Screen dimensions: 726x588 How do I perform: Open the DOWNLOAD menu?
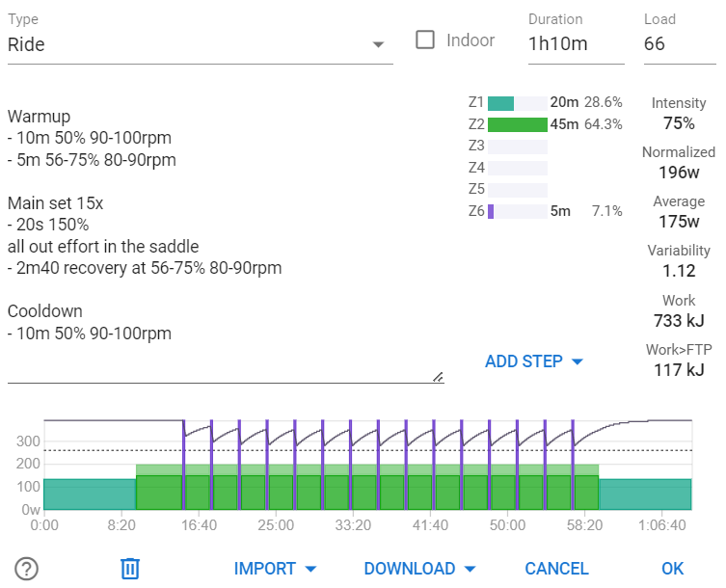pyautogui.click(x=419, y=569)
